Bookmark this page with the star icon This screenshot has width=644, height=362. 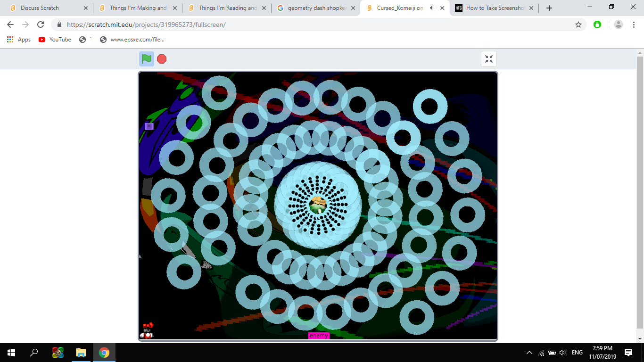coord(578,25)
